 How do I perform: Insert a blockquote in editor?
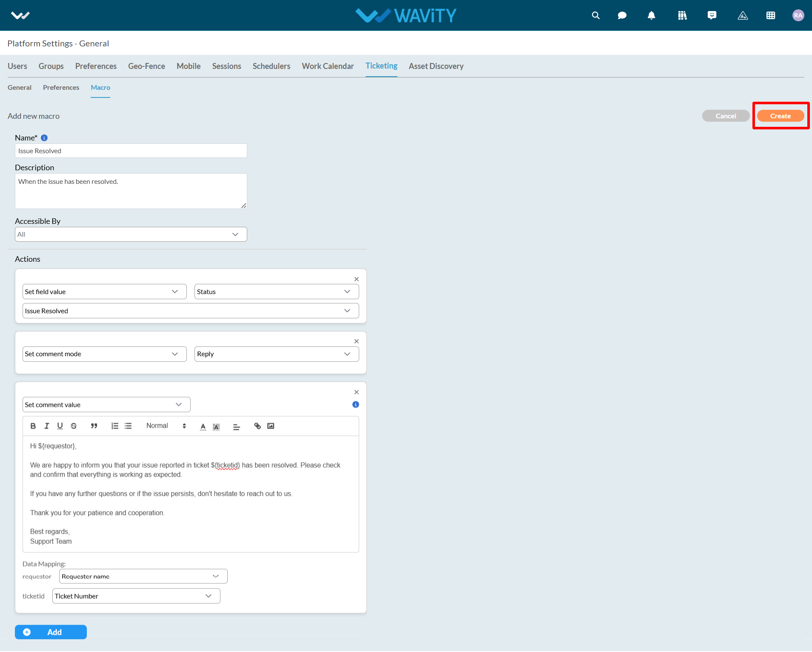94,426
